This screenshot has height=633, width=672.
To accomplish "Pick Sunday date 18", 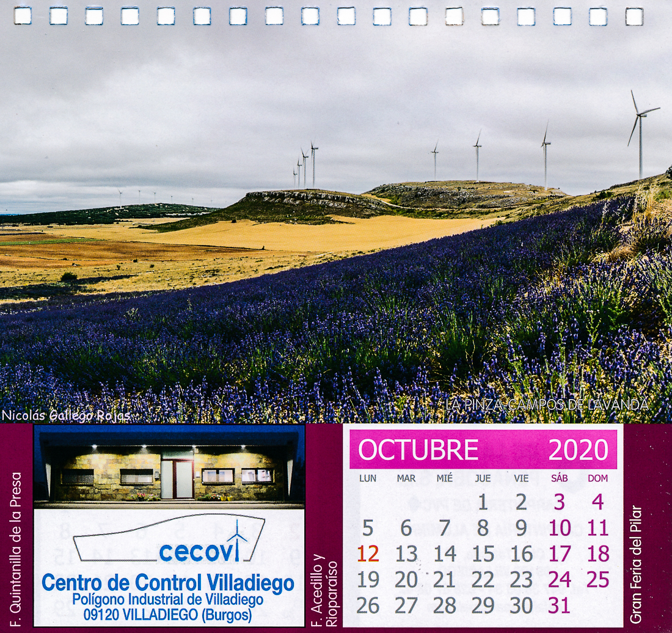I will [598, 554].
